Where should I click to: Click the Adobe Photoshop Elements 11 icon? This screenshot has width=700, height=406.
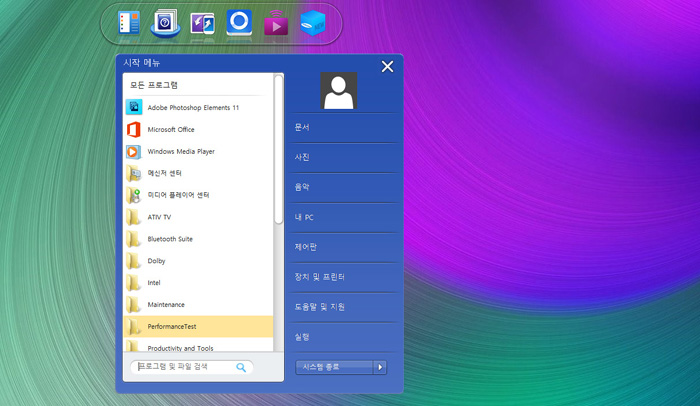coord(134,107)
